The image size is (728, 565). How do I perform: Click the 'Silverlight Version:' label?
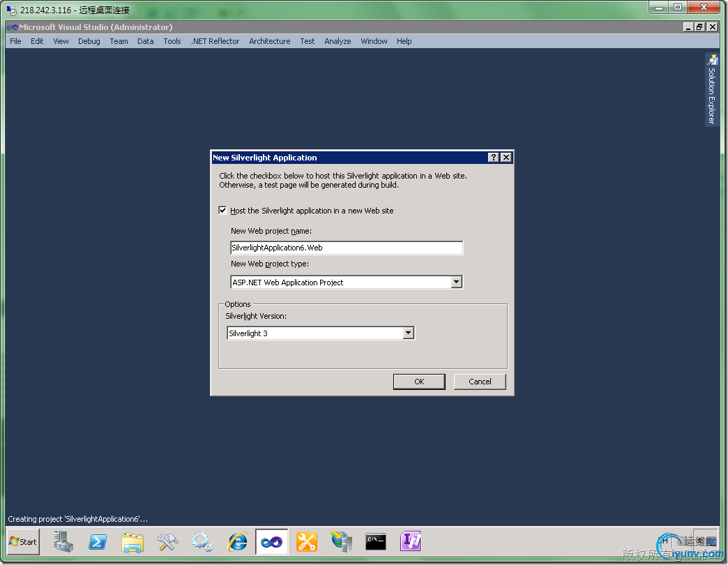(x=256, y=316)
